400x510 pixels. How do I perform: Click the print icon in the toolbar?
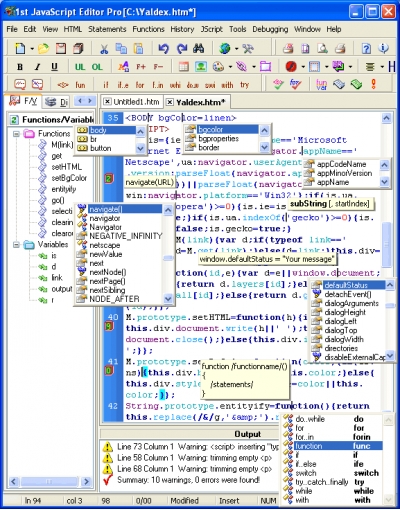pyautogui.click(x=340, y=49)
